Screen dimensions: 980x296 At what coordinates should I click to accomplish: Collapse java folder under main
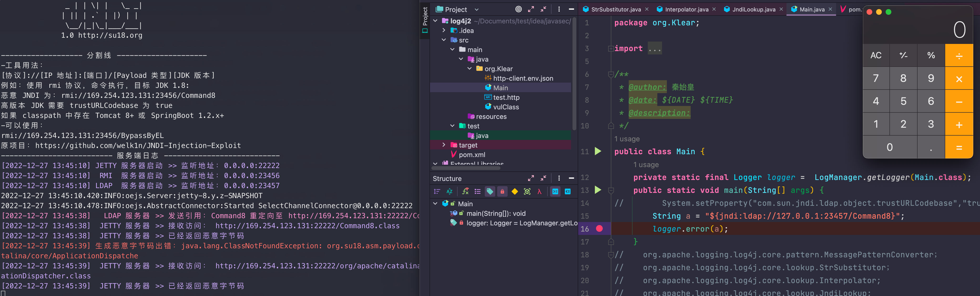coord(461,59)
